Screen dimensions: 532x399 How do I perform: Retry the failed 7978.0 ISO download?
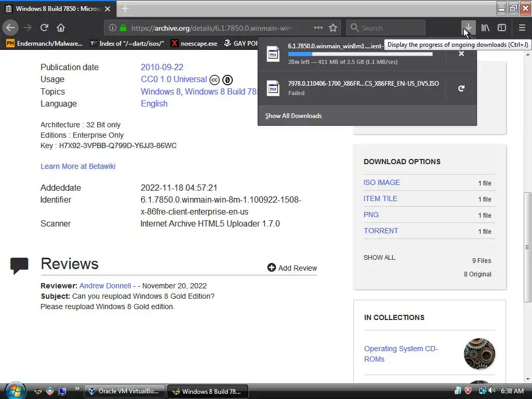461,88
